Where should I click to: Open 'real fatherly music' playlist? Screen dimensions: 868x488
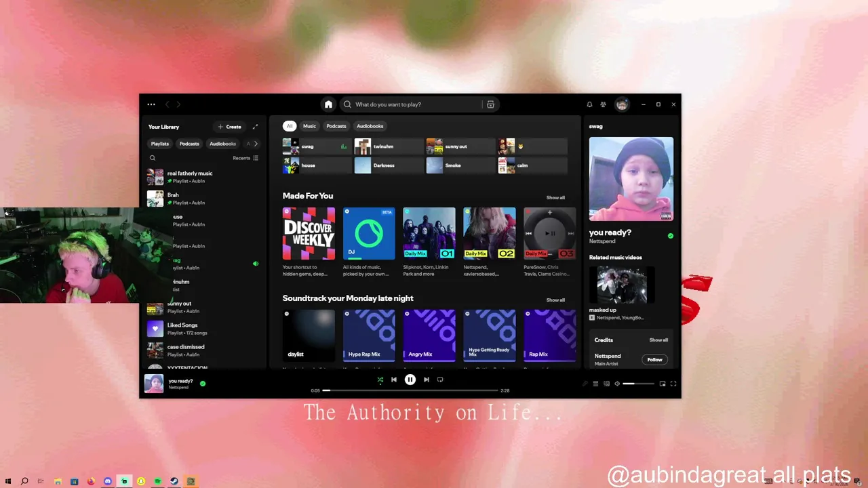203,177
